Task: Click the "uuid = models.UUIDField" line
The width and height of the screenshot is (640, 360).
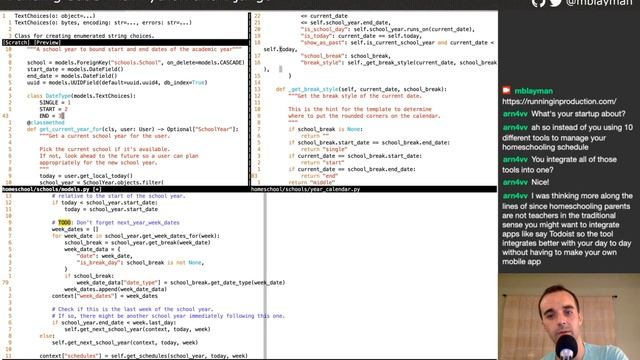Action: (117, 82)
